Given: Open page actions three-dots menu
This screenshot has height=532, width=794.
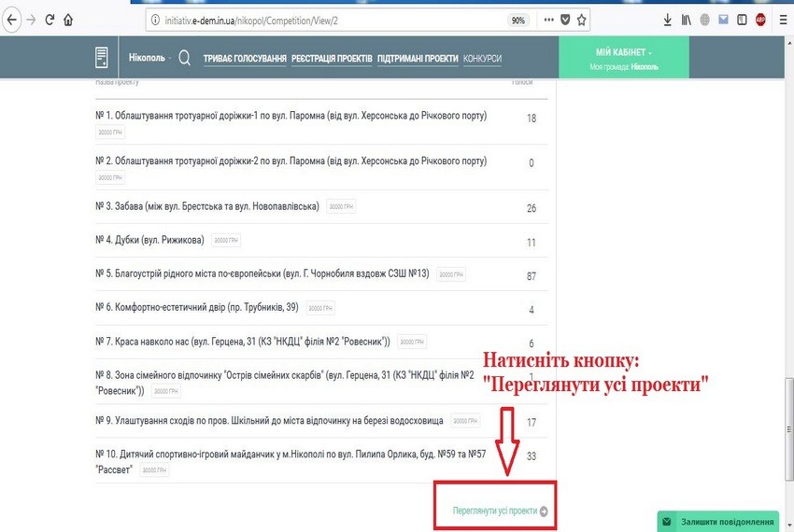Looking at the screenshot, I should [549, 21].
